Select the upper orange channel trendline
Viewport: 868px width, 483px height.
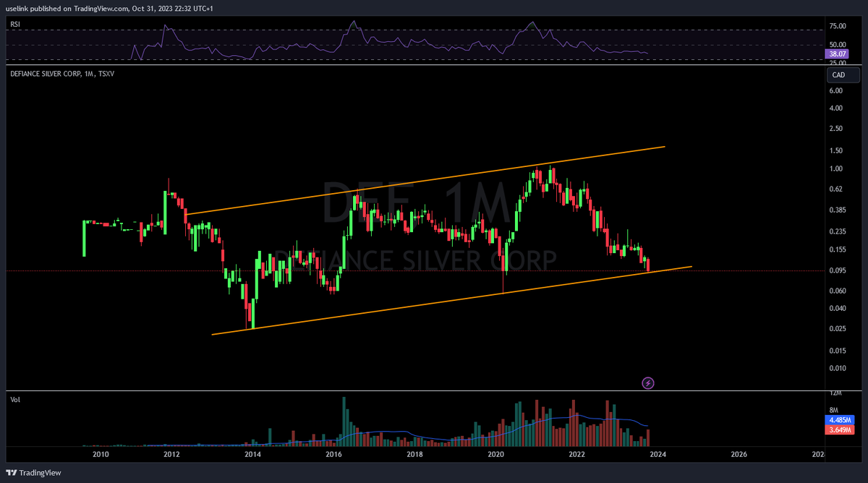pos(425,180)
